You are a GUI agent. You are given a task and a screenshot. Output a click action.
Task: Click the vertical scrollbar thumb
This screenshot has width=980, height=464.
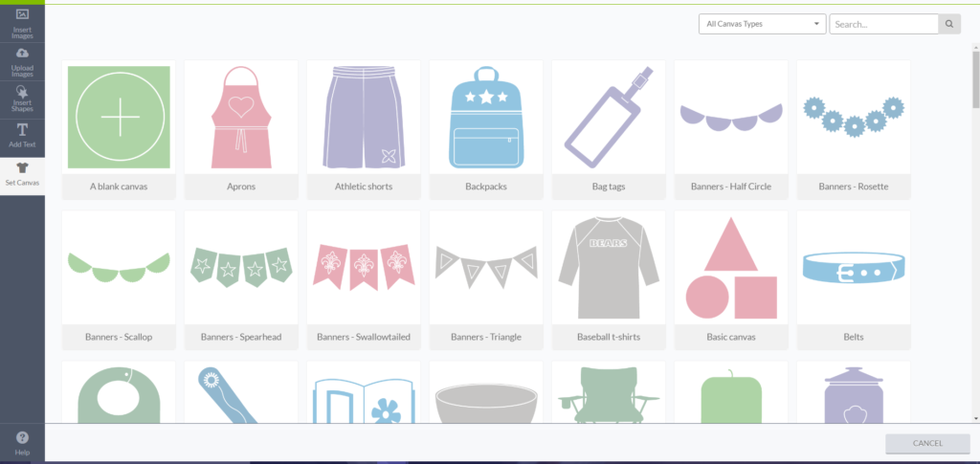pos(975,80)
